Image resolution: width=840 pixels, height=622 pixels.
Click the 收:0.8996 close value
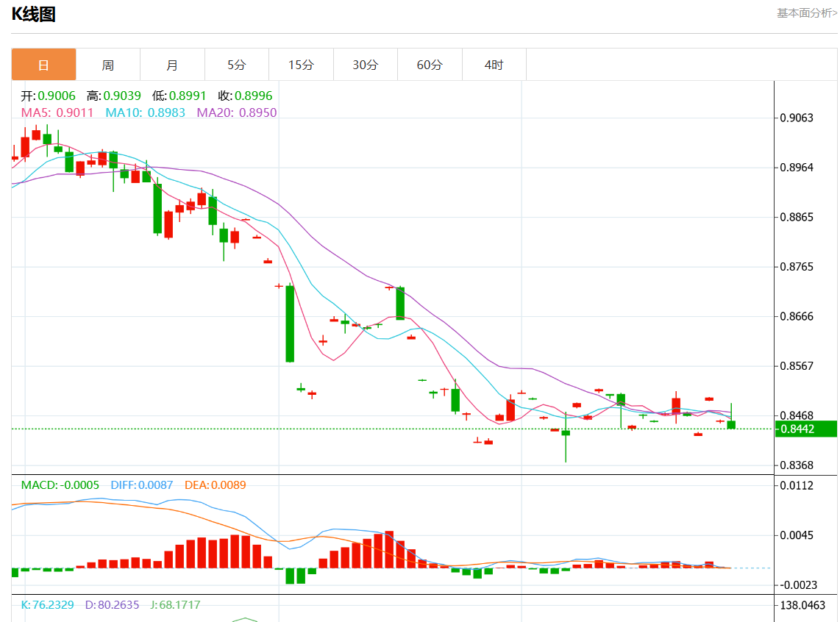(246, 96)
